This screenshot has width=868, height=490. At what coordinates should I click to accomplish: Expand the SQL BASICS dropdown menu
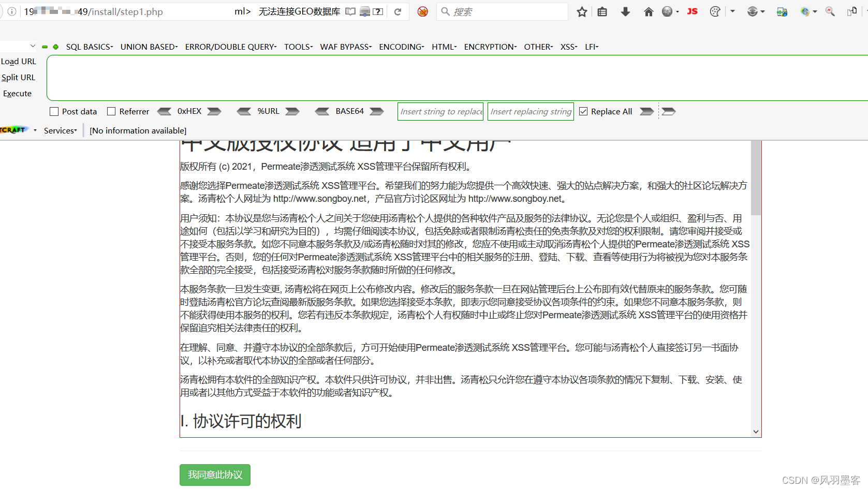tap(90, 47)
